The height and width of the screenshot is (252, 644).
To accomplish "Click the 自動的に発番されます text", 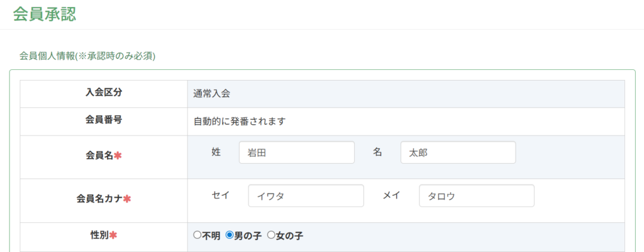I will 240,121.
